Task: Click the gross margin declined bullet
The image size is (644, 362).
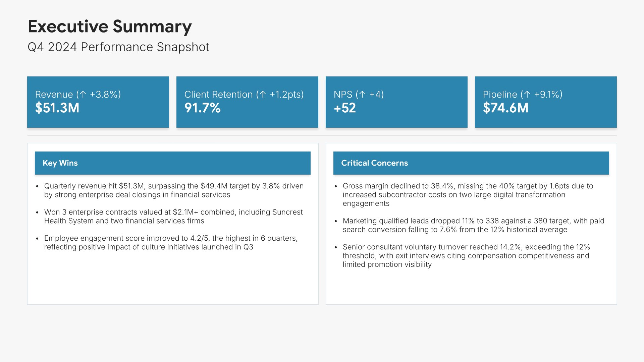Action: click(x=468, y=195)
